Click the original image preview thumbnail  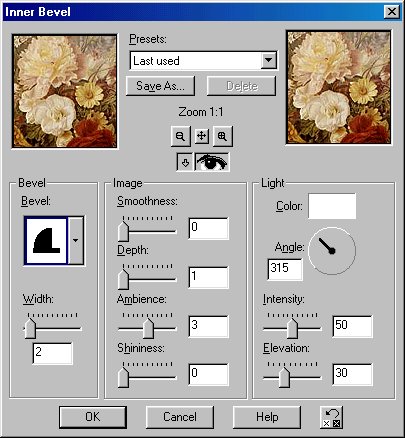click(x=65, y=91)
